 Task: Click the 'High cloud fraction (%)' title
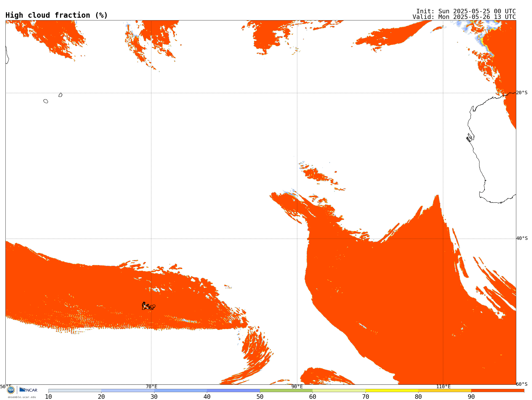[x=56, y=15]
